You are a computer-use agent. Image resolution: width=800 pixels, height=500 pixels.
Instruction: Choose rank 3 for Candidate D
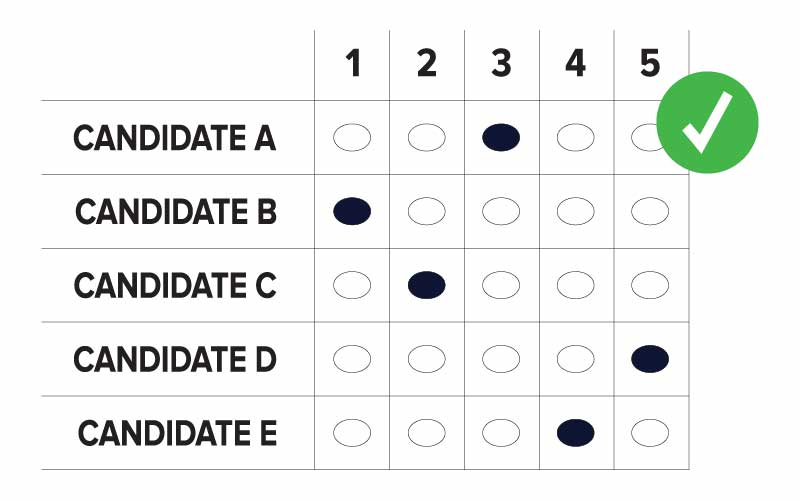501,359
